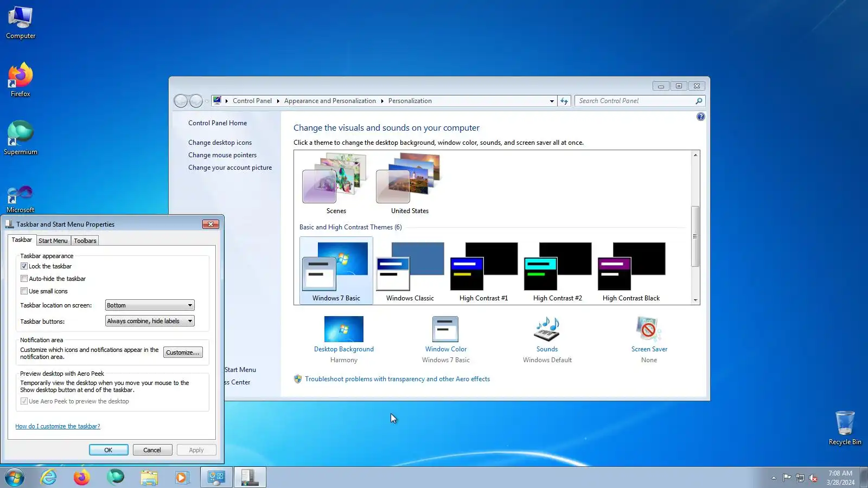Screen dimensions: 868x488
Task: Launch Supermium from the taskbar
Action: coord(115,477)
